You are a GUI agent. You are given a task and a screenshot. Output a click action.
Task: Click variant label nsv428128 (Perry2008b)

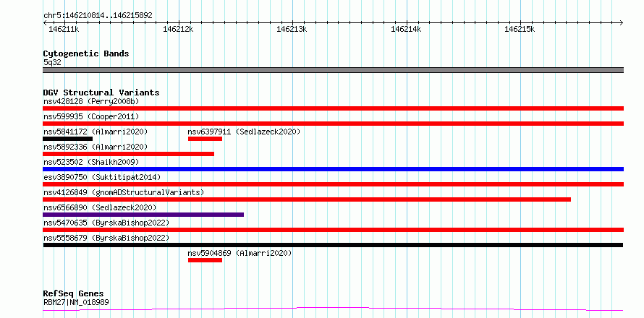coord(91,101)
